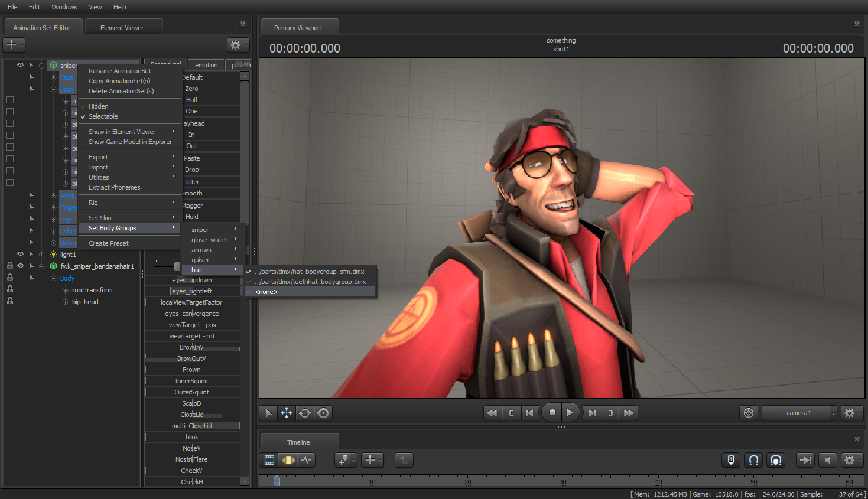
Task: Expand the light1 tree node
Action: point(42,255)
